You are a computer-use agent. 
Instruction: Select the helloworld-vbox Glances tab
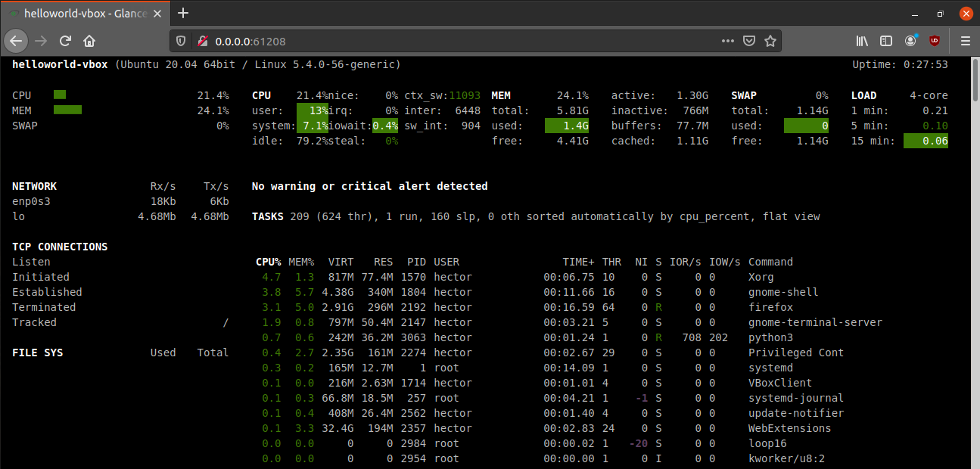pos(83,14)
